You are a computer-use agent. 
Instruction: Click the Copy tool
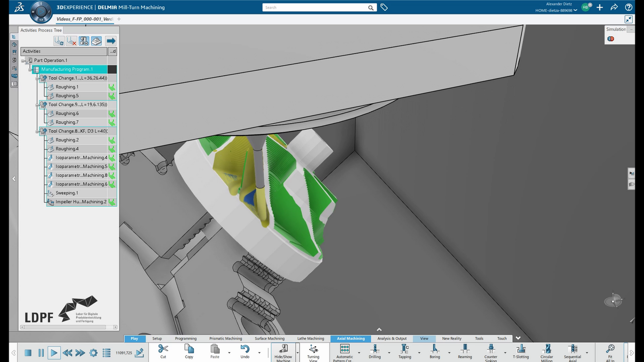click(x=189, y=351)
